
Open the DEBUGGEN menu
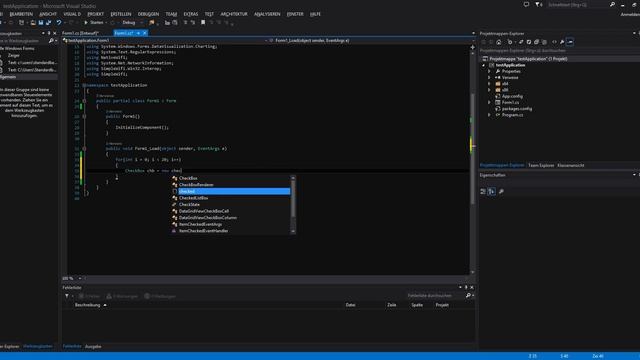148,14
